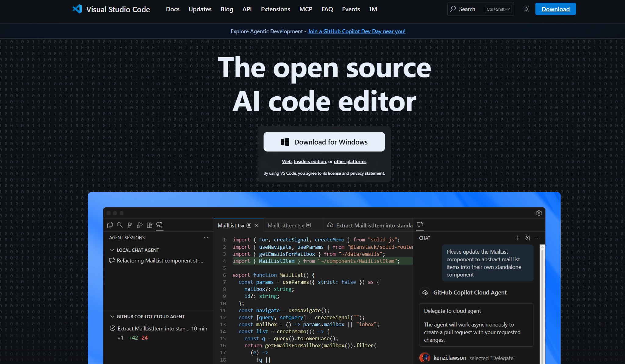Image resolution: width=625 pixels, height=364 pixels.
Task: Go to the Updates page
Action: [x=200, y=9]
